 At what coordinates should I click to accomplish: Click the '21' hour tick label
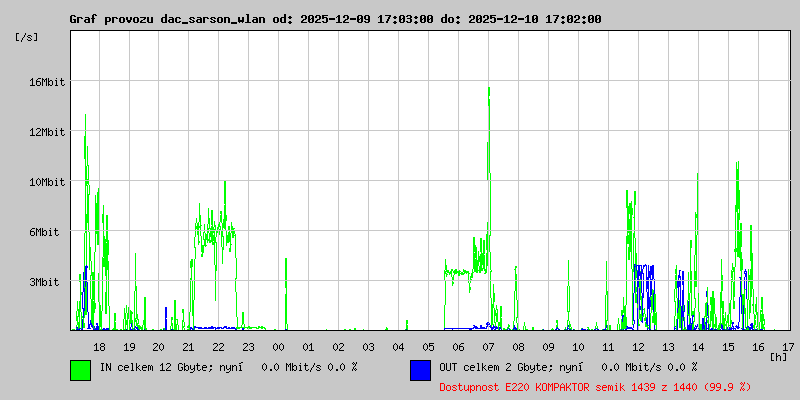[188, 347]
